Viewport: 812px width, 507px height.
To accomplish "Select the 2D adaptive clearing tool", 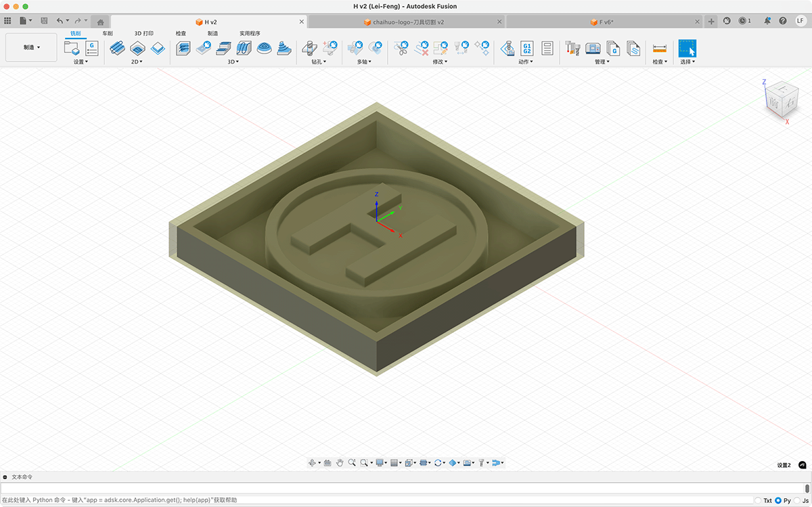I will [x=117, y=48].
